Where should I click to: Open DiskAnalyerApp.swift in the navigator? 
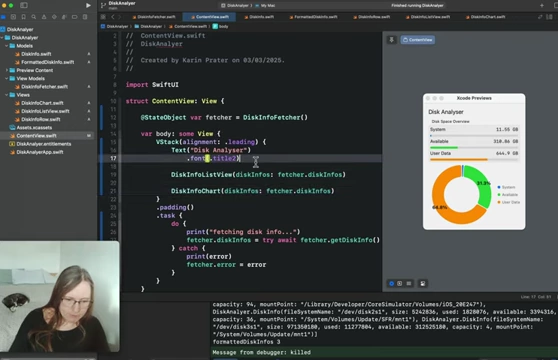(x=36, y=152)
